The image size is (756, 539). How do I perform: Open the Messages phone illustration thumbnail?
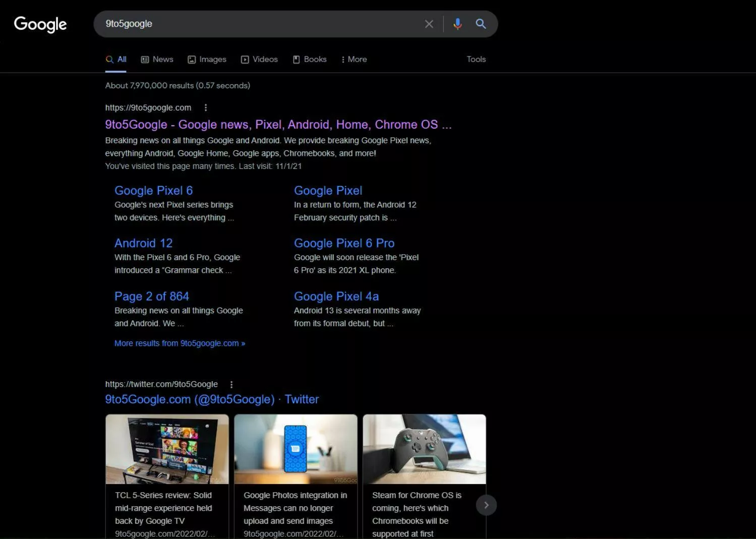point(296,449)
